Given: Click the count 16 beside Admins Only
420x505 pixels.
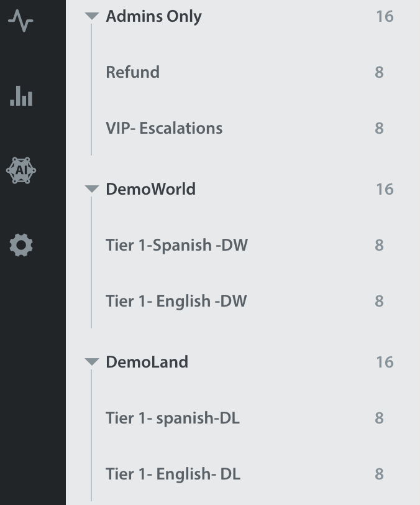Looking at the screenshot, I should click(385, 16).
